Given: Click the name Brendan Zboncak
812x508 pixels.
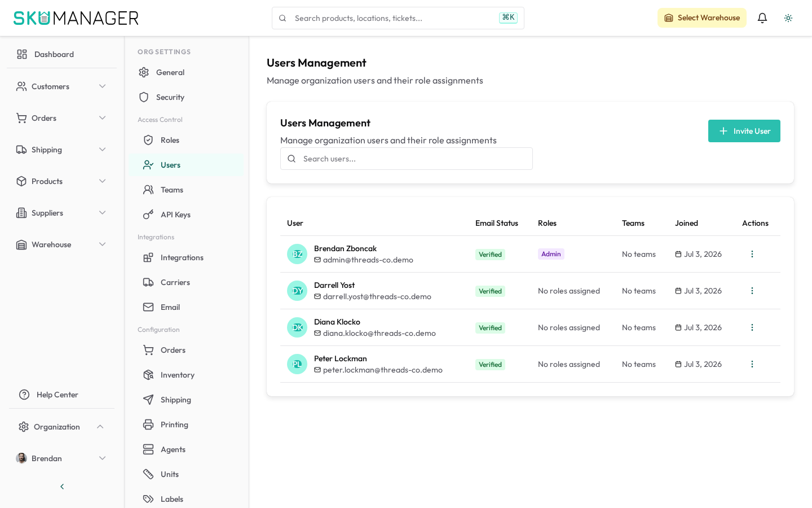Looking at the screenshot, I should coord(345,248).
